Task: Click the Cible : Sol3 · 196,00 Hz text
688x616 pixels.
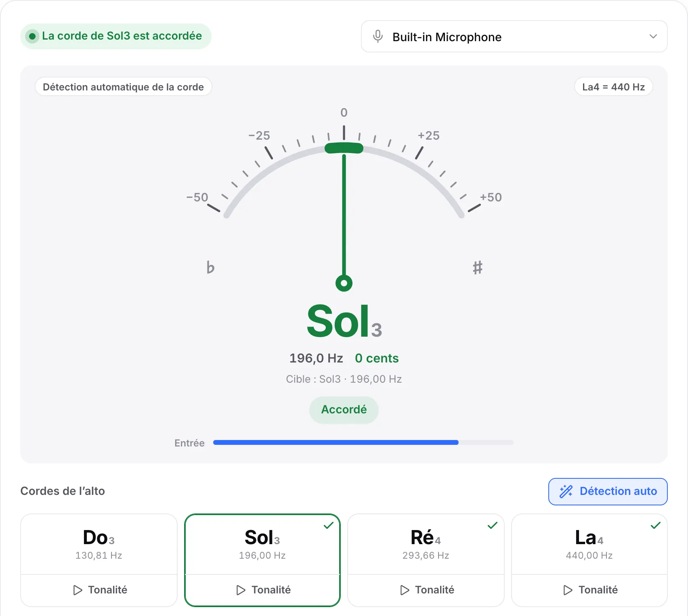Action: pos(344,379)
